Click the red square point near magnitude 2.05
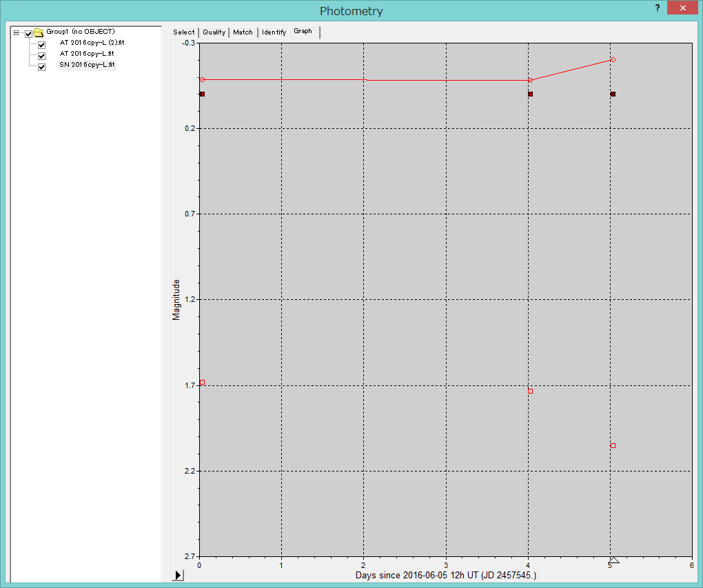Viewport: 703px width, 588px height. pyautogui.click(x=613, y=446)
